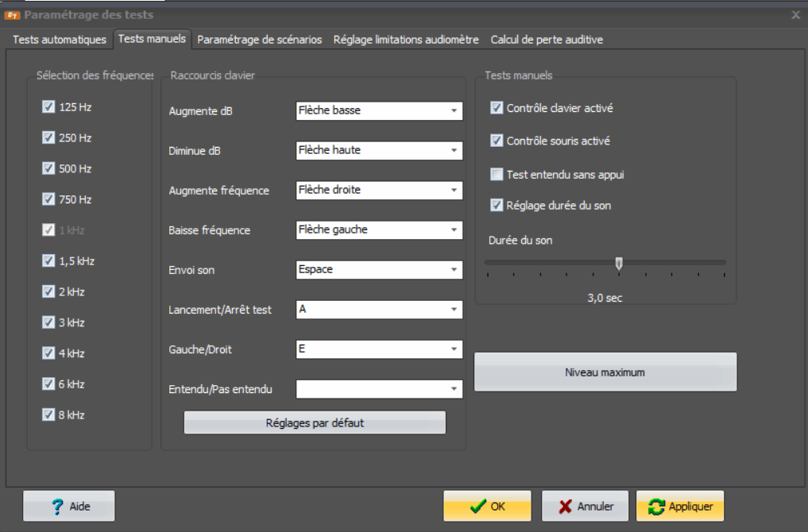Click the green checkmark OK button

pyautogui.click(x=487, y=507)
